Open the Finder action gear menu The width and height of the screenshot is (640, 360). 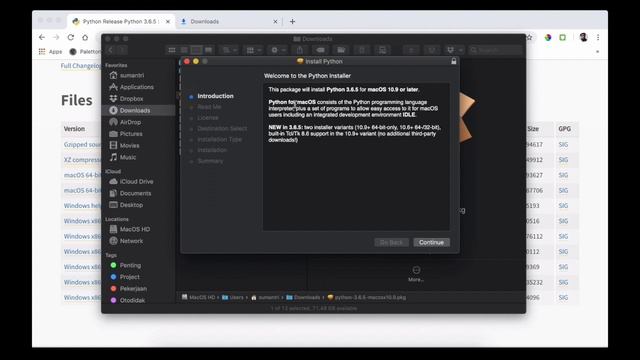278,50
